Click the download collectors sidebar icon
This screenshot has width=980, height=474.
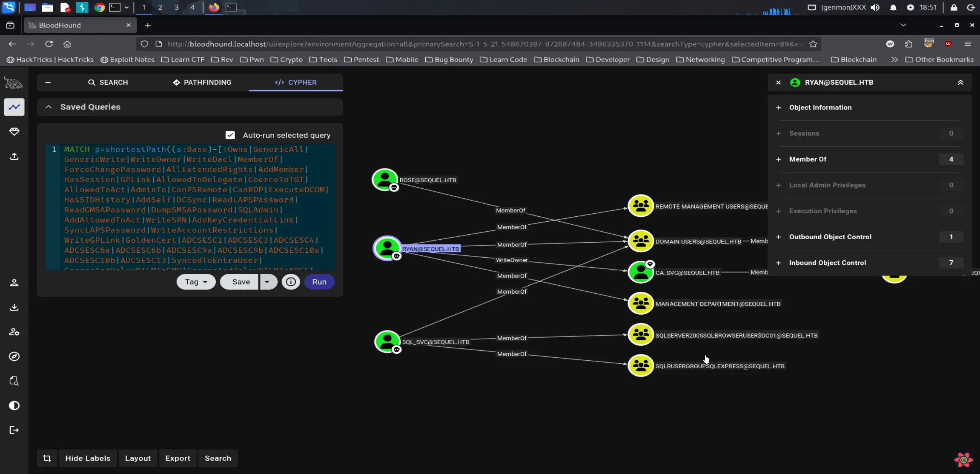[14, 307]
